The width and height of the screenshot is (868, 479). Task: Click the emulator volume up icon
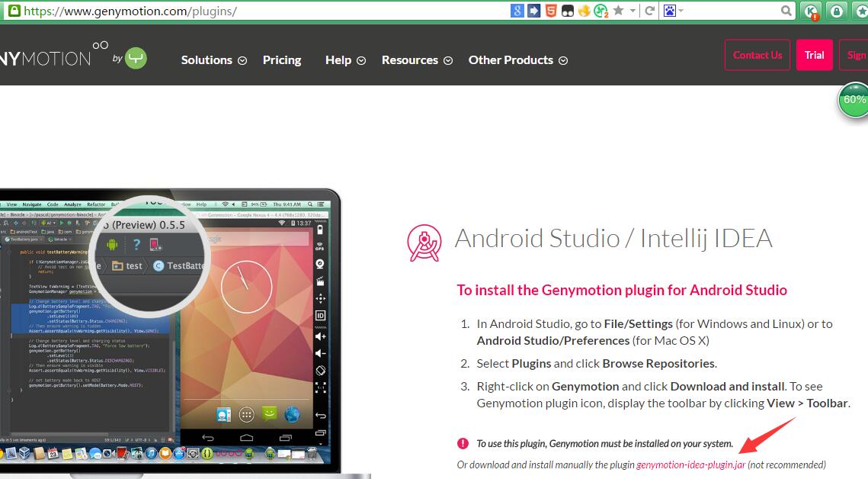320,336
